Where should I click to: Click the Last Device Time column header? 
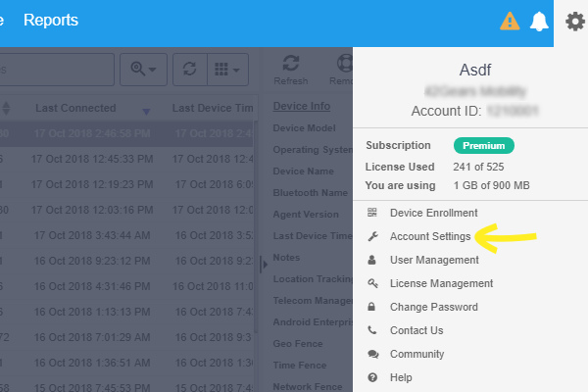(213, 108)
